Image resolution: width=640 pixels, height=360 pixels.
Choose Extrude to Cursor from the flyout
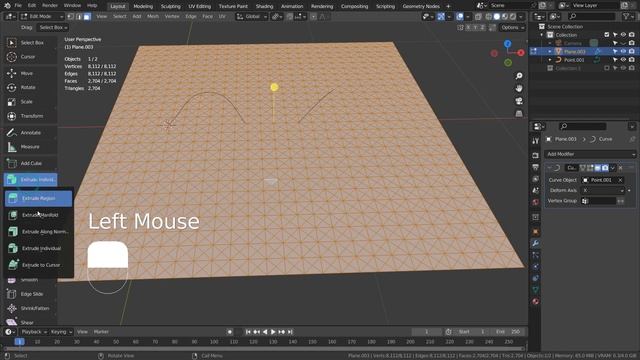point(38,265)
